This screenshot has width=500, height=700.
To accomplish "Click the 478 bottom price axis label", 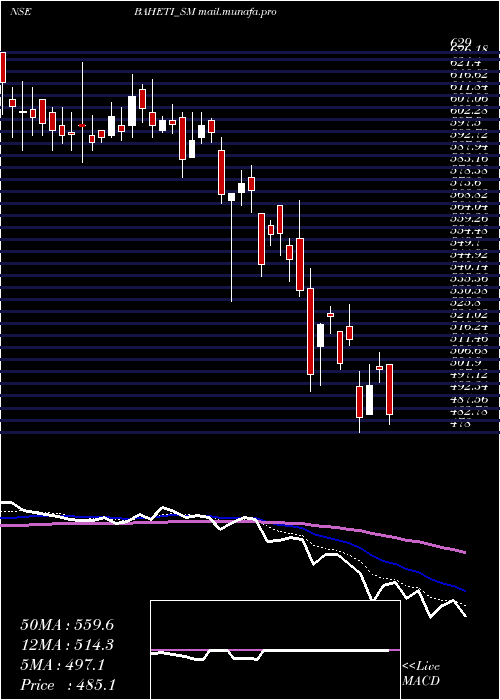I will (x=460, y=423).
